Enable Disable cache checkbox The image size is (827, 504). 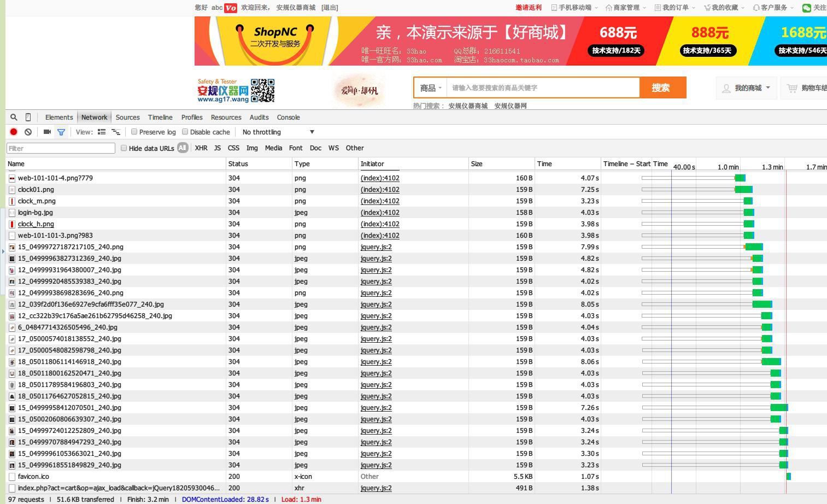185,132
